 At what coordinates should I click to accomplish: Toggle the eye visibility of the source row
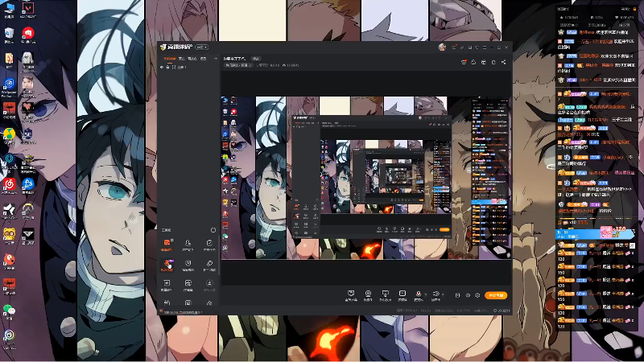click(x=162, y=67)
